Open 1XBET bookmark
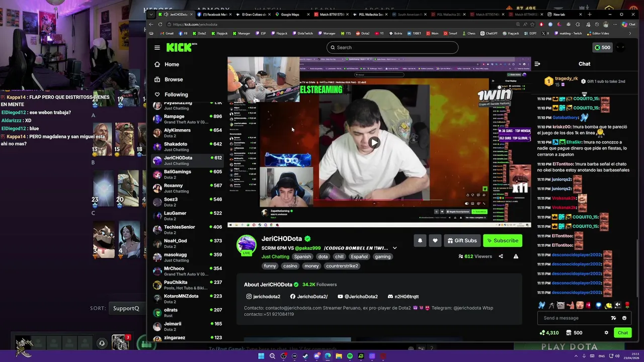 click(x=414, y=33)
